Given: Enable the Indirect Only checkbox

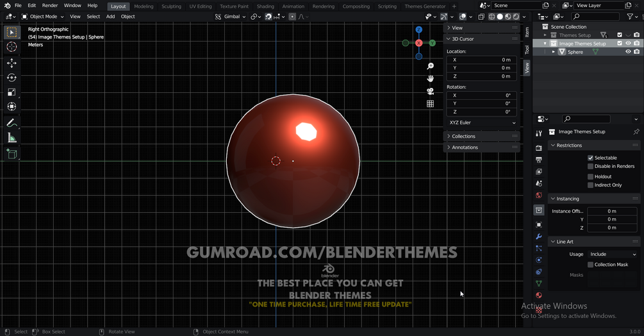Looking at the screenshot, I should [x=590, y=185].
